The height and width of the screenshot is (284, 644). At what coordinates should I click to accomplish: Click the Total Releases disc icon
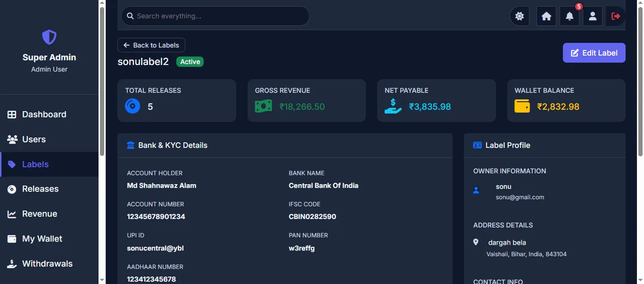(132, 106)
